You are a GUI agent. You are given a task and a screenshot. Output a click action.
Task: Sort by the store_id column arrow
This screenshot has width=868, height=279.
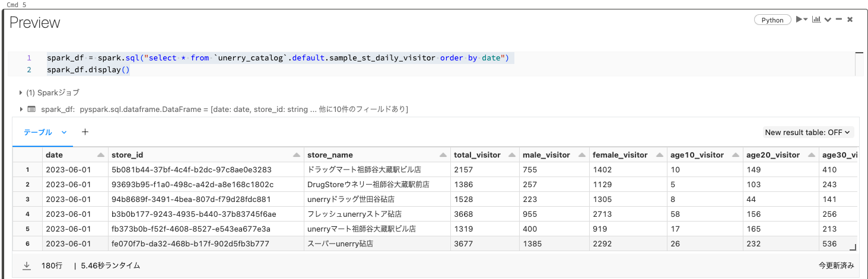296,155
